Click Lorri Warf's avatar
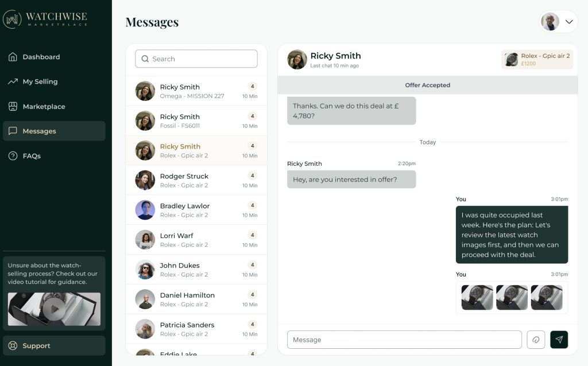 145,240
